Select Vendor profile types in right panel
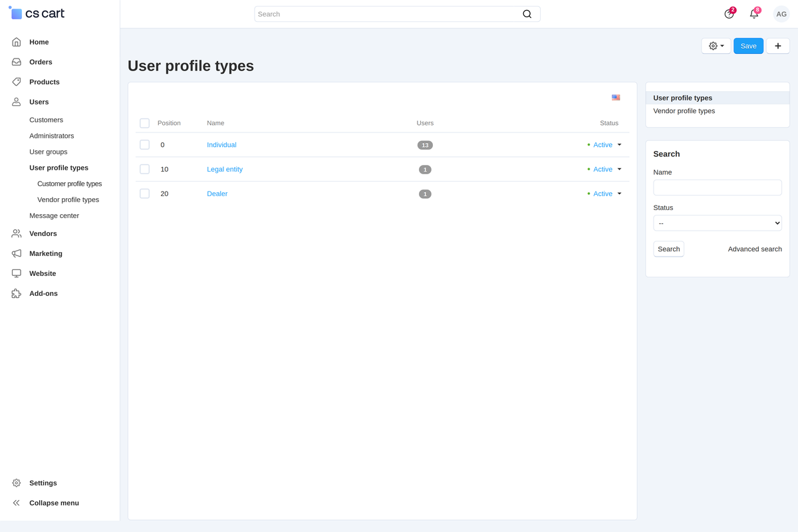Viewport: 798px width, 532px height. point(684,111)
